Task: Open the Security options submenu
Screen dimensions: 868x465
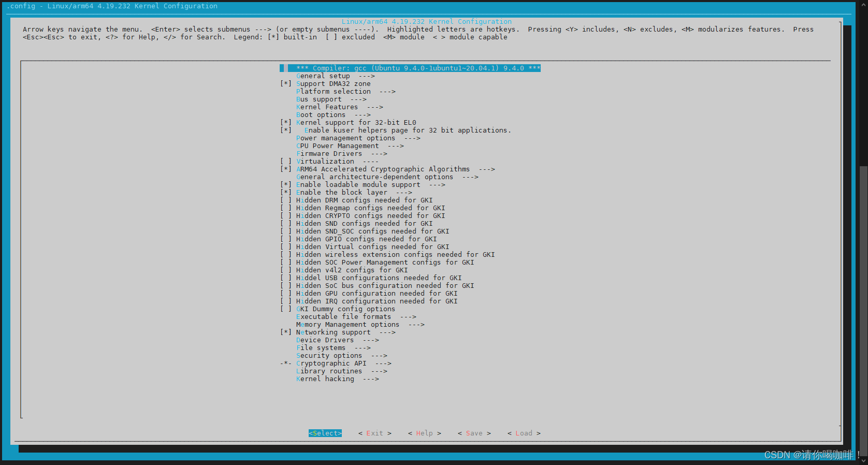Action: [x=342, y=356]
